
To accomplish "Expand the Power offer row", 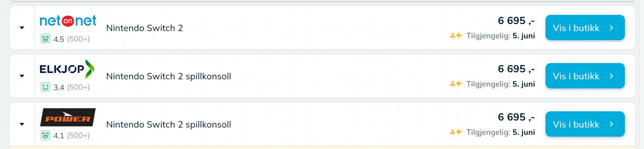I will tap(22, 124).
